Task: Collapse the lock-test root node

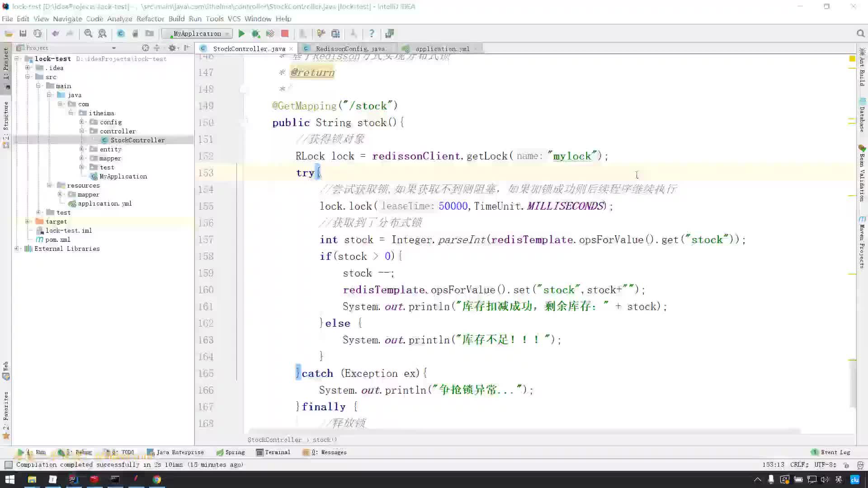Action: coord(17,59)
